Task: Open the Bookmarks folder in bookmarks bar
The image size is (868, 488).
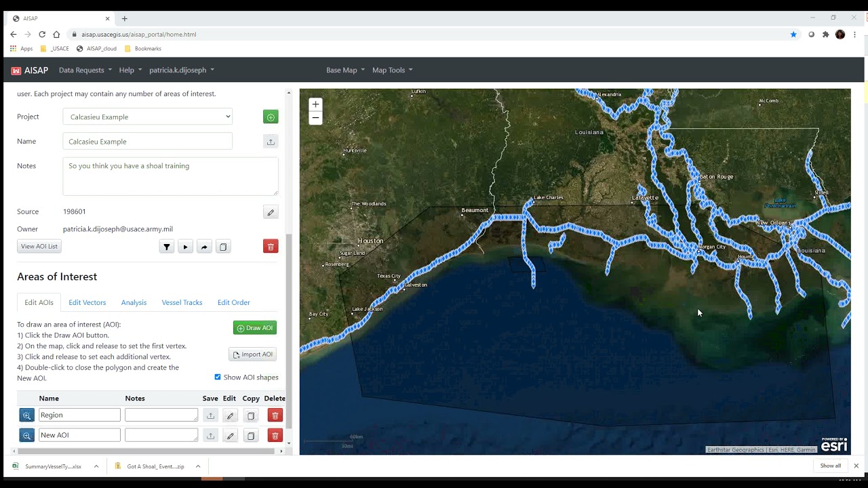Action: (142, 49)
